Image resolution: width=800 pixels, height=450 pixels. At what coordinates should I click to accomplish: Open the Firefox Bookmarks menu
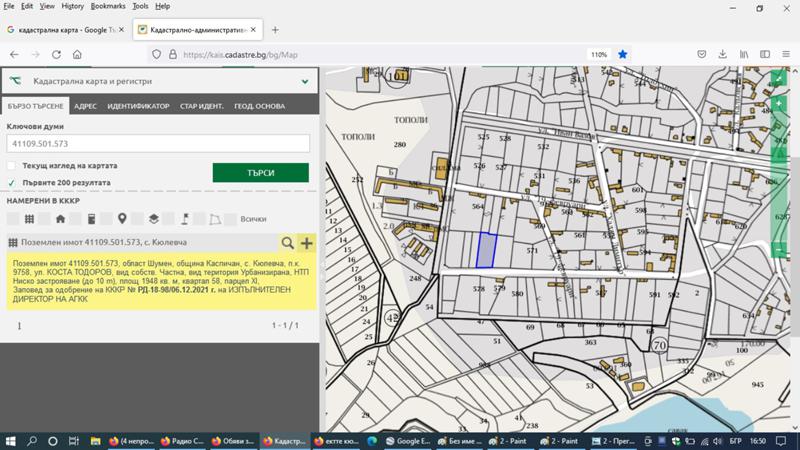108,6
